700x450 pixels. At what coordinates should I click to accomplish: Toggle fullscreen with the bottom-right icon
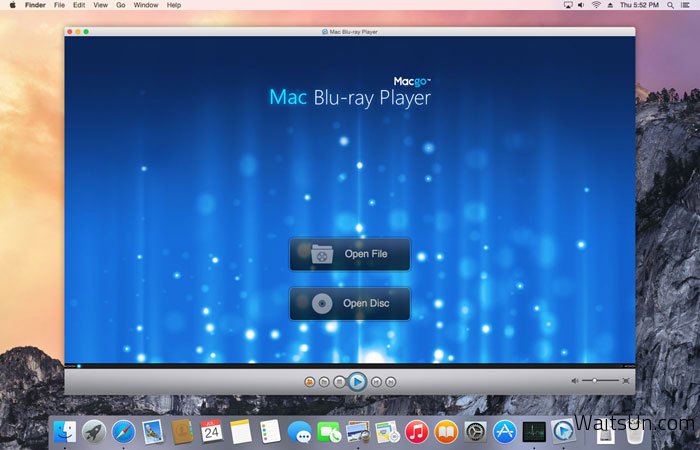[x=626, y=381]
